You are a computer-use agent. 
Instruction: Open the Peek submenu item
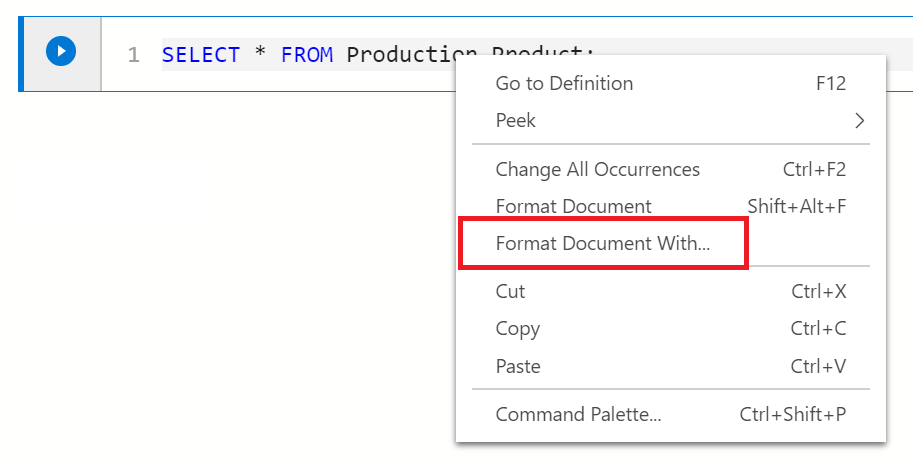point(516,121)
